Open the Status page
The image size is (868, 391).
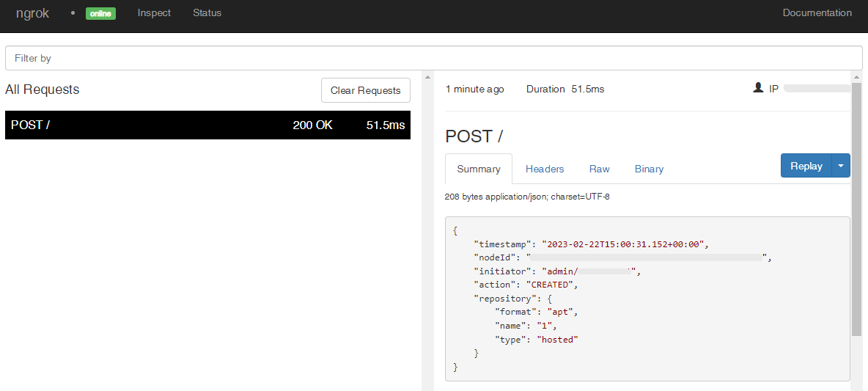[x=207, y=12]
